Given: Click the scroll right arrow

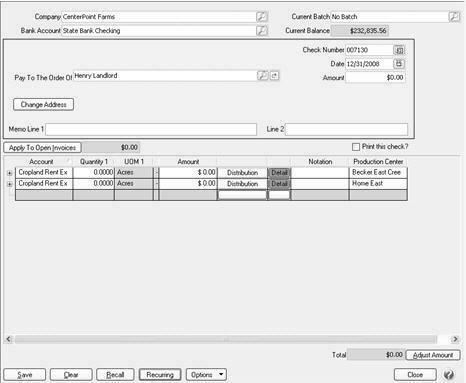Looking at the screenshot, I should point(455,339).
